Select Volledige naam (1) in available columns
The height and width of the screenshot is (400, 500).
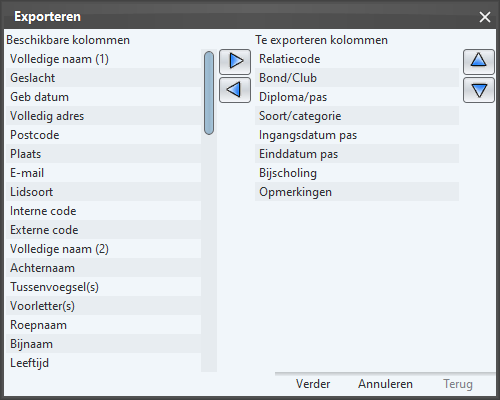[103, 59]
